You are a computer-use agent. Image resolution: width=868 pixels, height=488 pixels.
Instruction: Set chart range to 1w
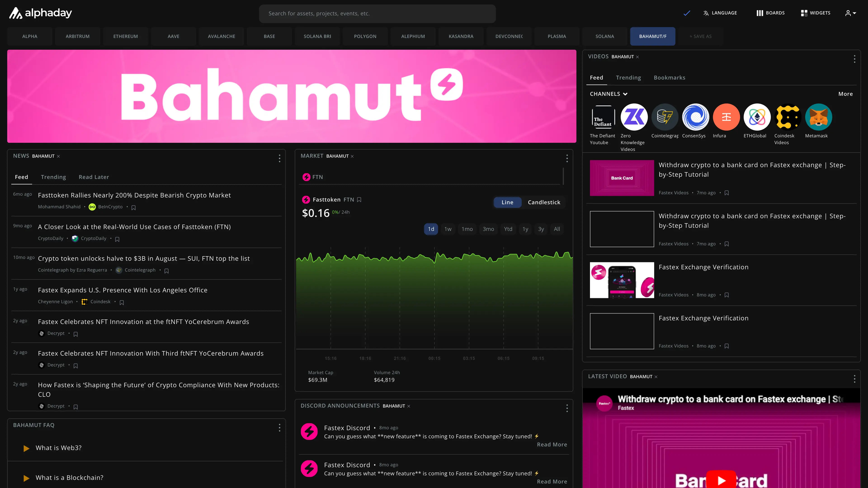(448, 229)
